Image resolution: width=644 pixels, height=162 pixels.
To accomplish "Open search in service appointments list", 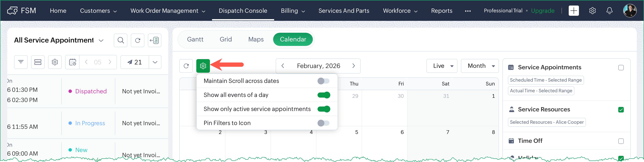I will tap(121, 40).
